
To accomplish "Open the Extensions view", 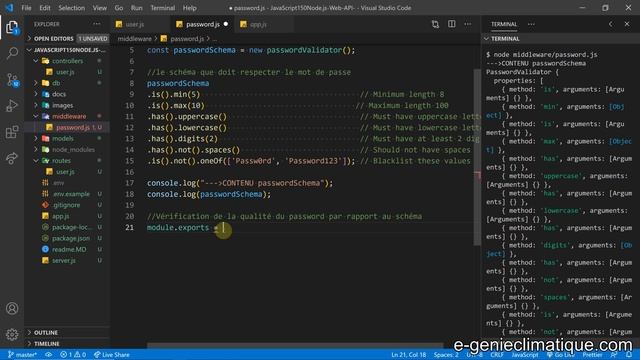I will (x=12, y=131).
